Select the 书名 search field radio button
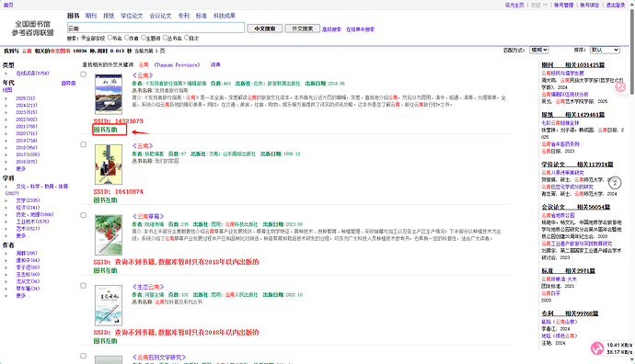Image resolution: width=635 pixels, height=364 pixels. [110, 38]
